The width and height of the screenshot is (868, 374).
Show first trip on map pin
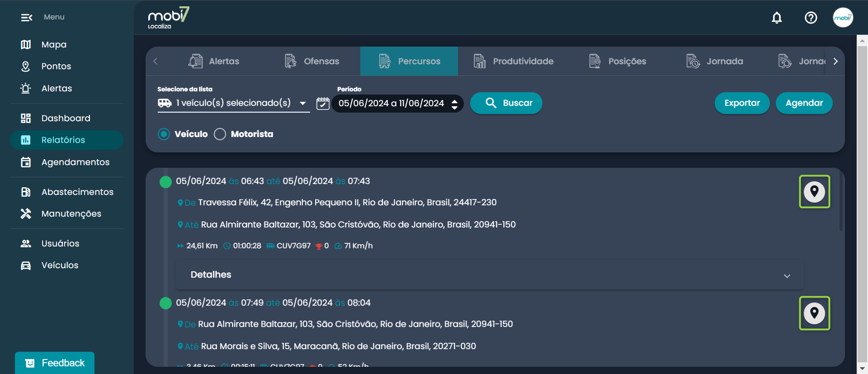tap(814, 192)
